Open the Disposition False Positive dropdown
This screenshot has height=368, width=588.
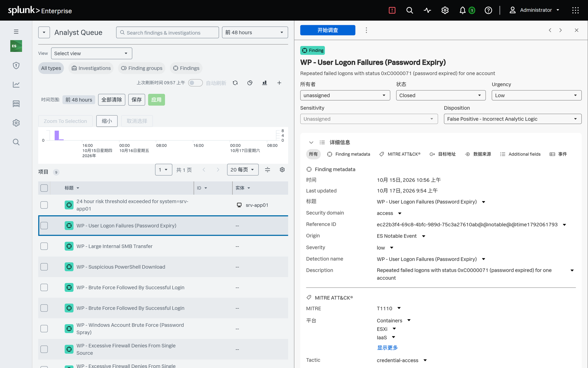(x=513, y=119)
